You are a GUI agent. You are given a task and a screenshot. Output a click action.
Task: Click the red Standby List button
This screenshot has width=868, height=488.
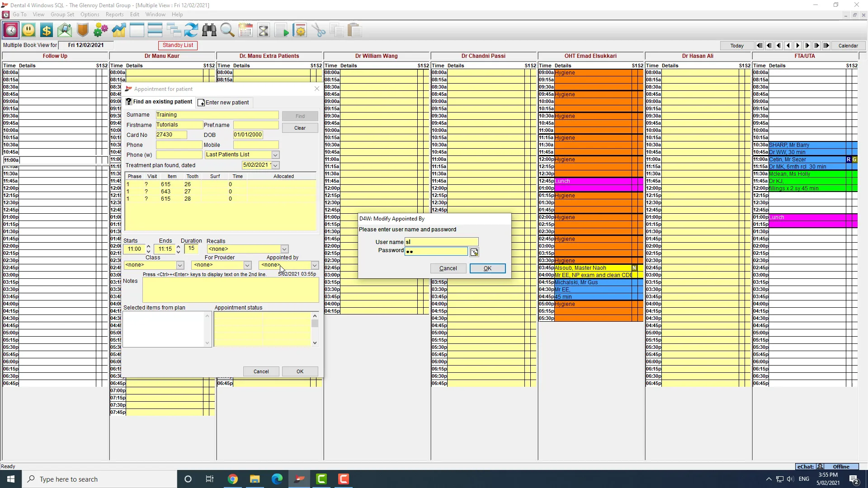(178, 45)
